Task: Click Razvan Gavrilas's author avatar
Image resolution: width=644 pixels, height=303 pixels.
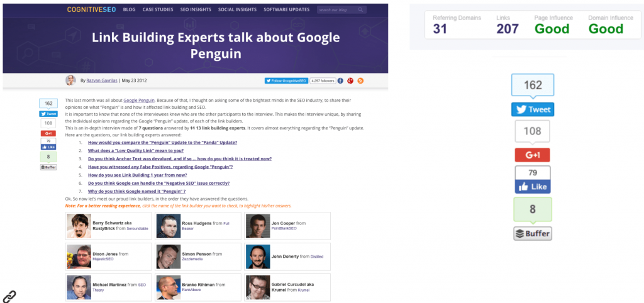Action: (x=70, y=80)
